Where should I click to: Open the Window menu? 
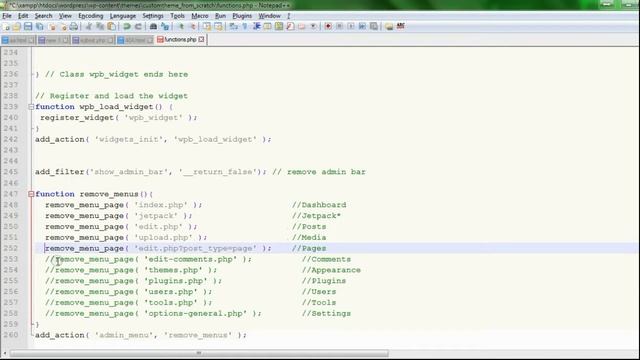click(269, 16)
